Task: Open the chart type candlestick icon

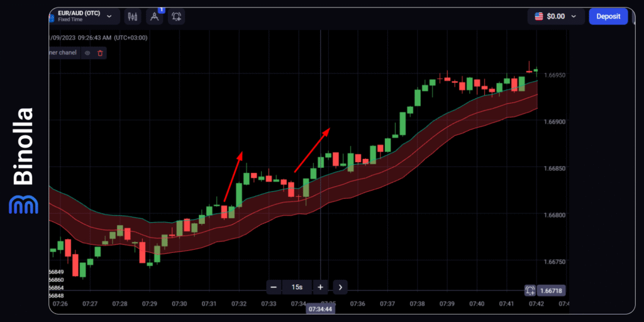Action: [x=132, y=16]
